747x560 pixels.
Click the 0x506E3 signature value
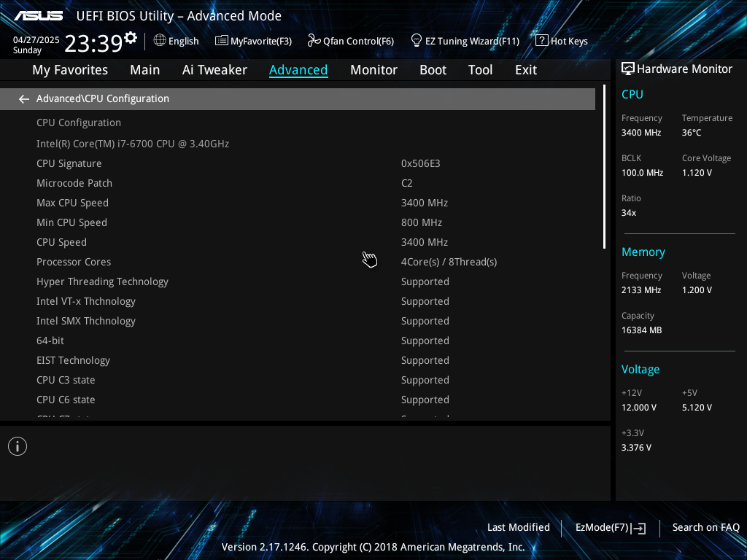pos(421,163)
